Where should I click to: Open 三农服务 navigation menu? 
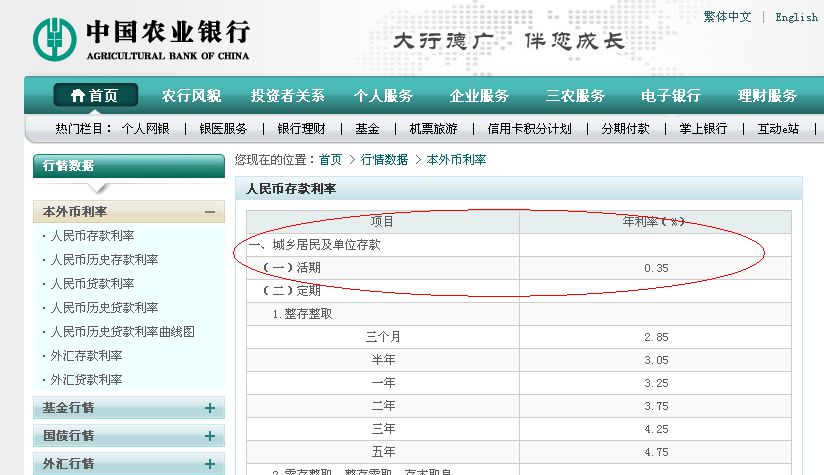coord(575,96)
